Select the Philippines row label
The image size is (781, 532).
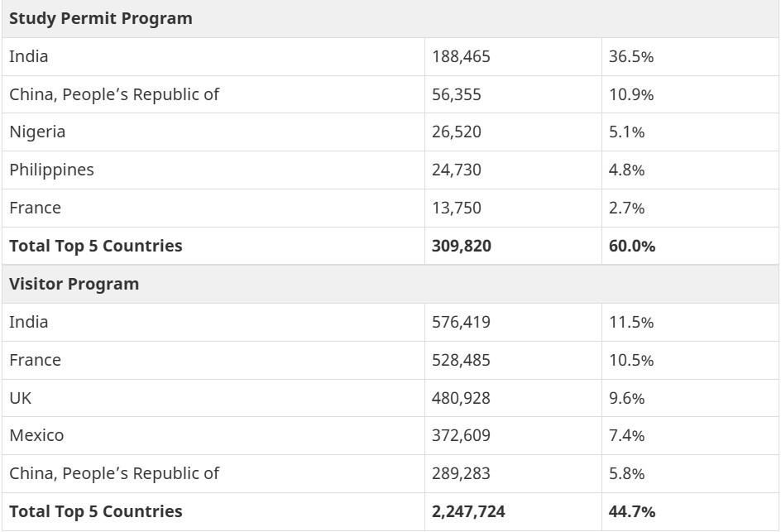point(51,170)
